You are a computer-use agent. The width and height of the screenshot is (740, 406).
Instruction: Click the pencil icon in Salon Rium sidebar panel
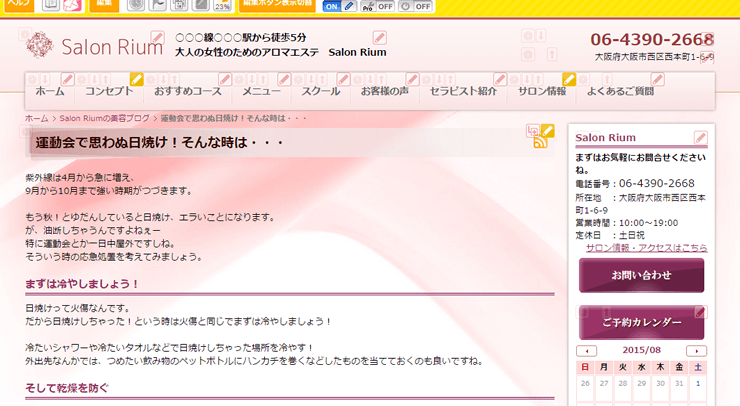[x=700, y=137]
